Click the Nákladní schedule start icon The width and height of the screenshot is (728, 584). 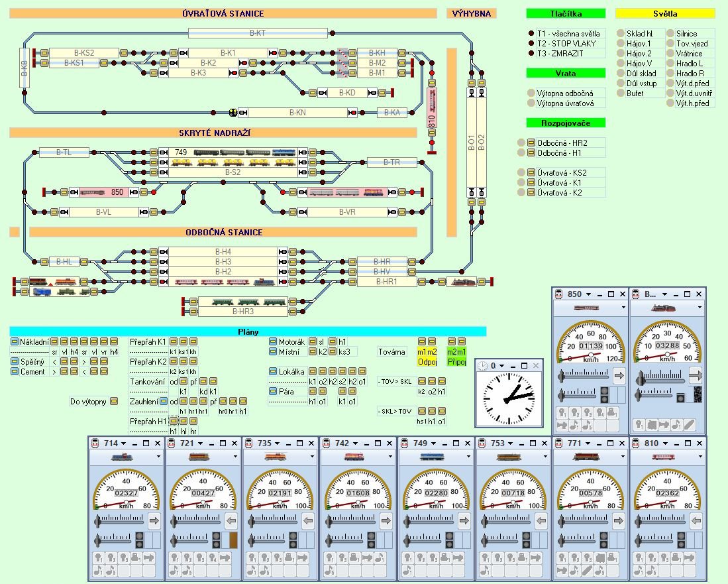(x=15, y=341)
